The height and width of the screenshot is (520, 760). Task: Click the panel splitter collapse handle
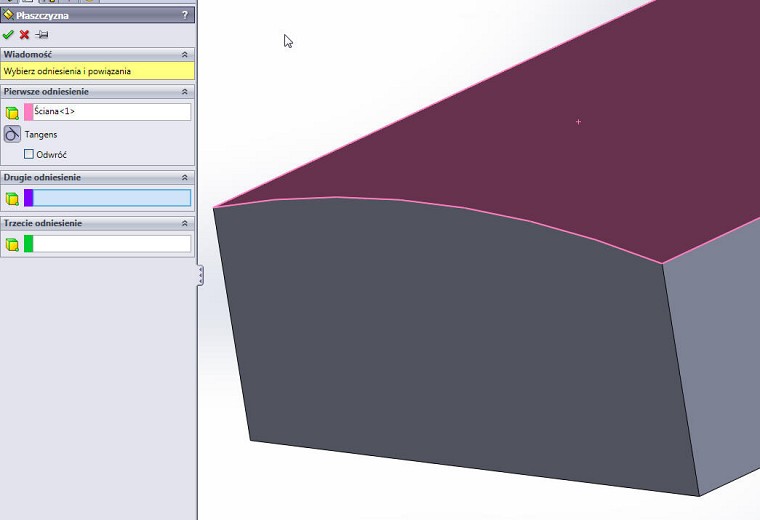[200, 275]
